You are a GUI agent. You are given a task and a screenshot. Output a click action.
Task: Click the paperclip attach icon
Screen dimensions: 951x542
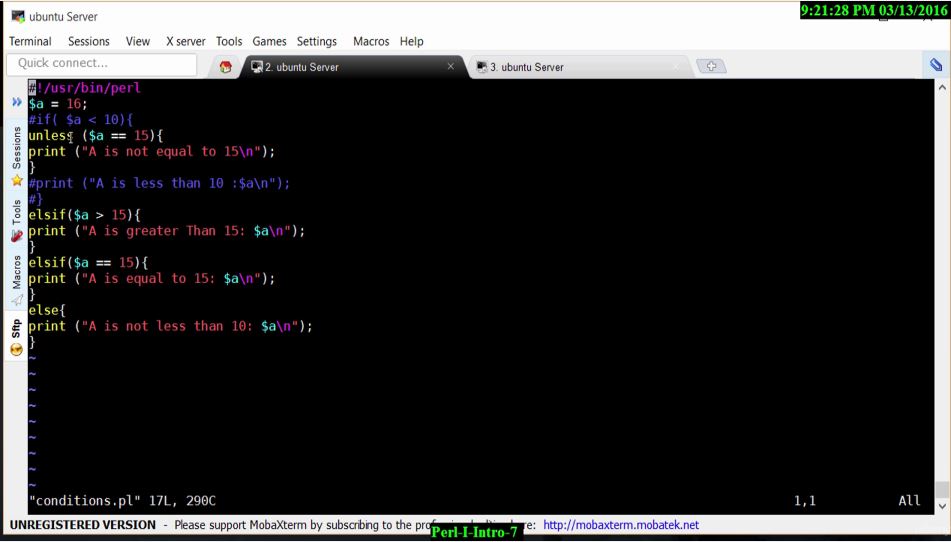(936, 65)
